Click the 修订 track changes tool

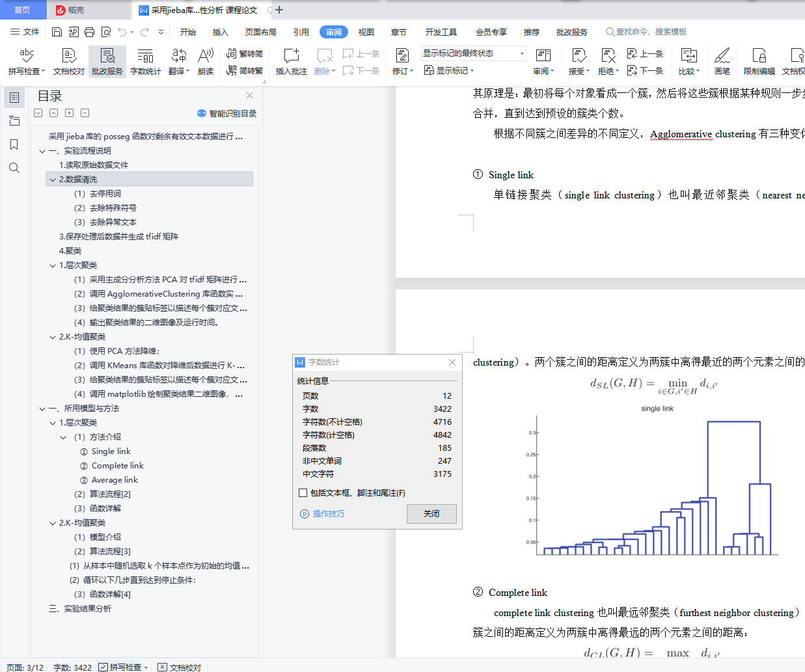click(403, 62)
